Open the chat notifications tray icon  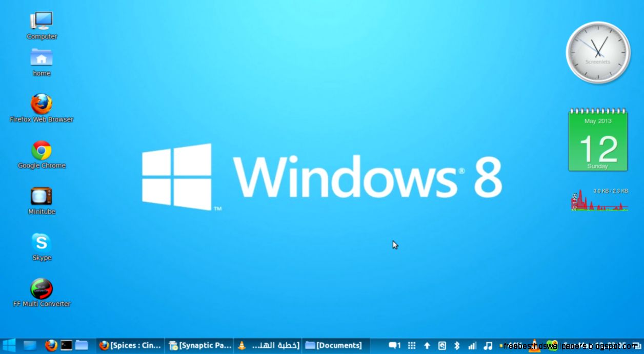pyautogui.click(x=394, y=346)
